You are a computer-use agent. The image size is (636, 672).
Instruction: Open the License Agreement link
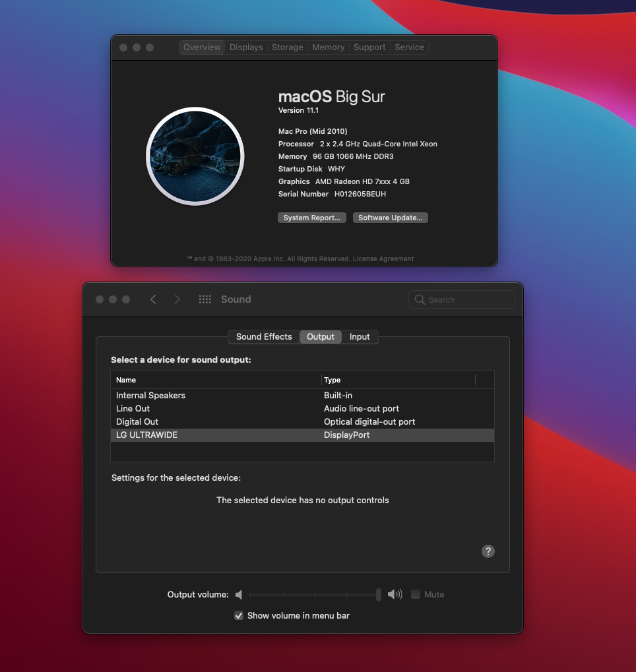pyautogui.click(x=383, y=259)
